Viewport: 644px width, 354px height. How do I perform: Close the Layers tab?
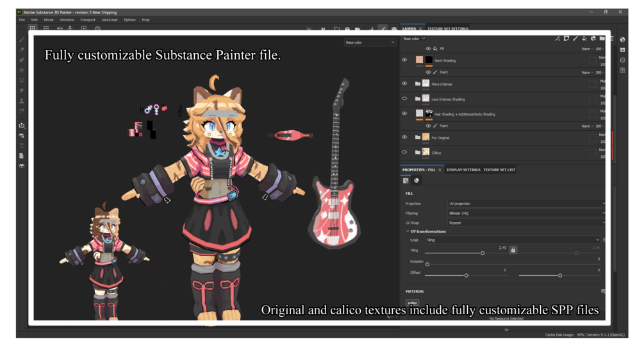(420, 29)
